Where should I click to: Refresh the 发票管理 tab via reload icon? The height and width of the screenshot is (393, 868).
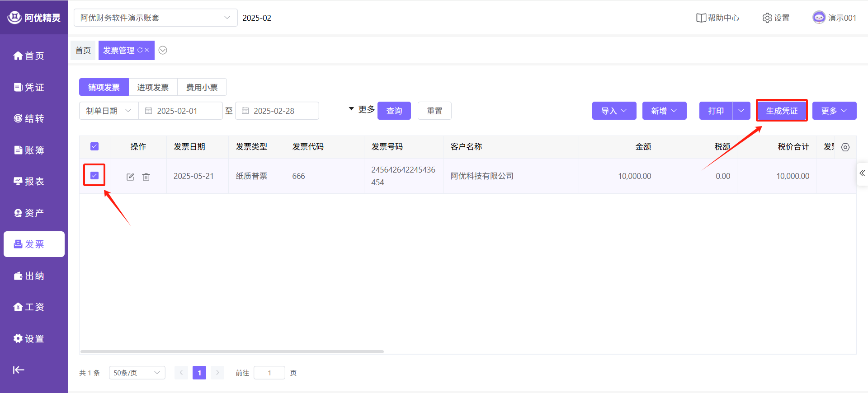[x=140, y=50]
